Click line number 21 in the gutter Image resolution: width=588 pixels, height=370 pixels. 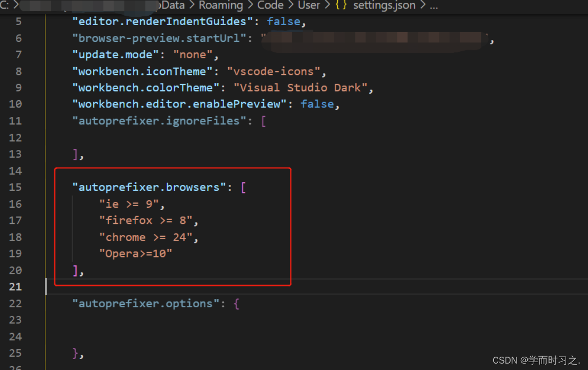point(15,287)
